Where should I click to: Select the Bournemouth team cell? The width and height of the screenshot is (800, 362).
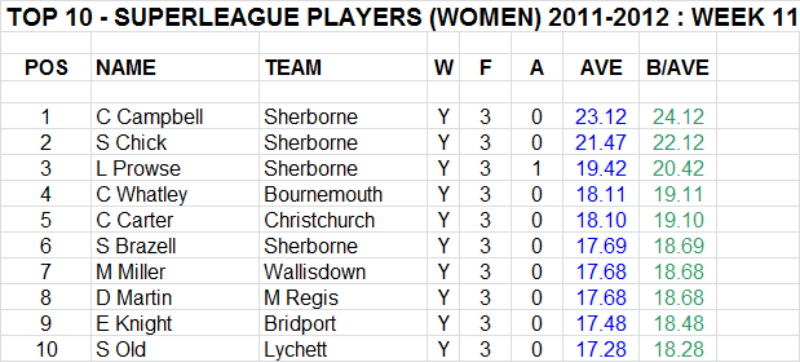[343, 194]
